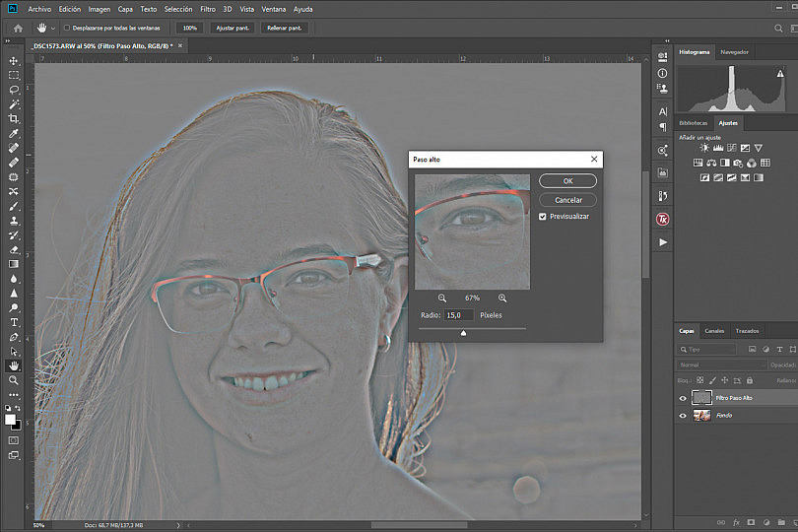Select the Gradient tool
This screenshot has width=798, height=532.
click(x=14, y=264)
